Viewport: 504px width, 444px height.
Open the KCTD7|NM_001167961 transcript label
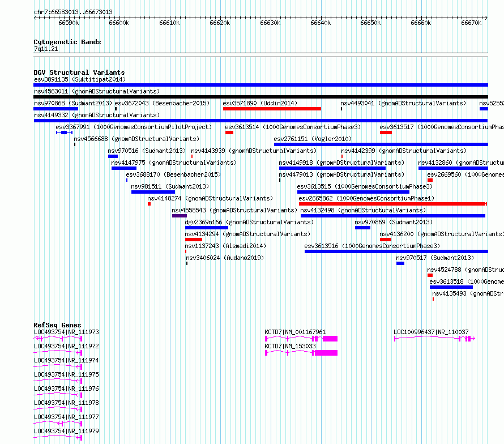coord(295,332)
